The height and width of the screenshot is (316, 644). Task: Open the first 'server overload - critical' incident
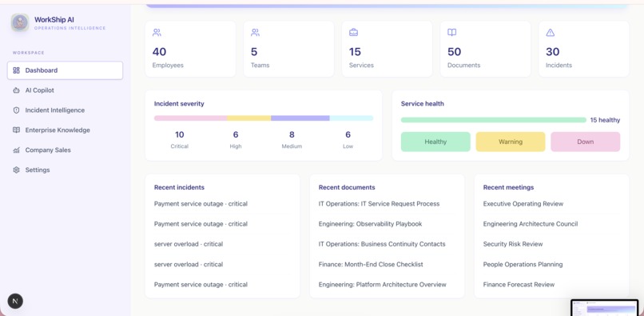189,244
